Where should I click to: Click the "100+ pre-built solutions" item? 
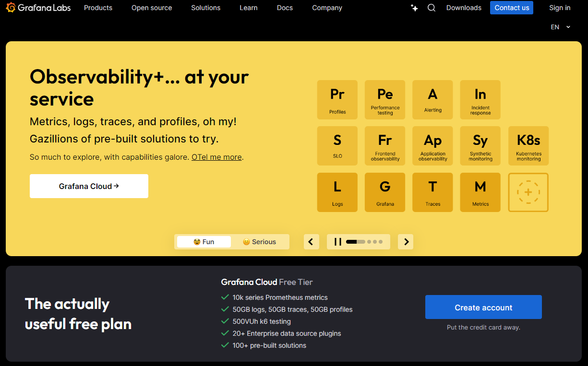269,345
